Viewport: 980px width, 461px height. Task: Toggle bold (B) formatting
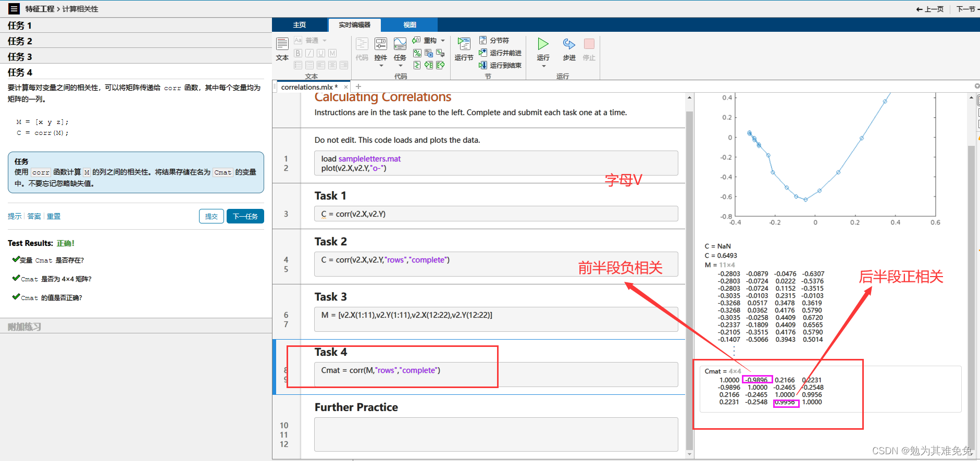tap(298, 53)
